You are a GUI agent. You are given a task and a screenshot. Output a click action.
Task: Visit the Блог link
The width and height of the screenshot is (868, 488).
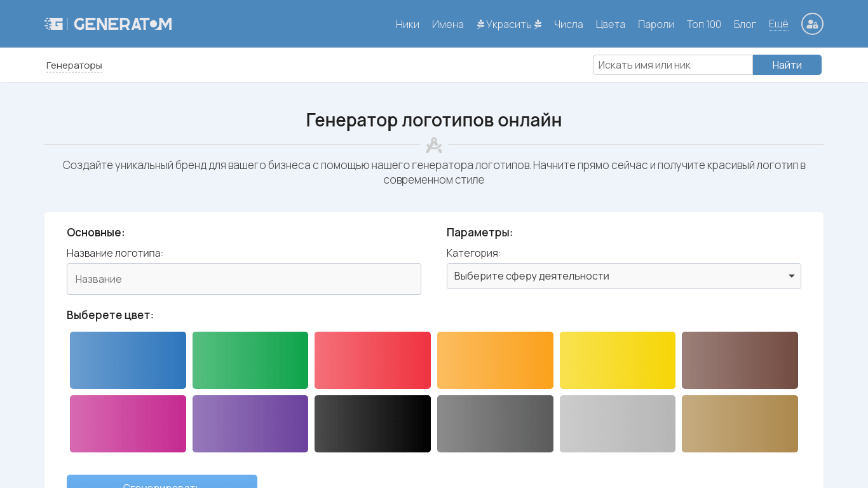point(744,24)
